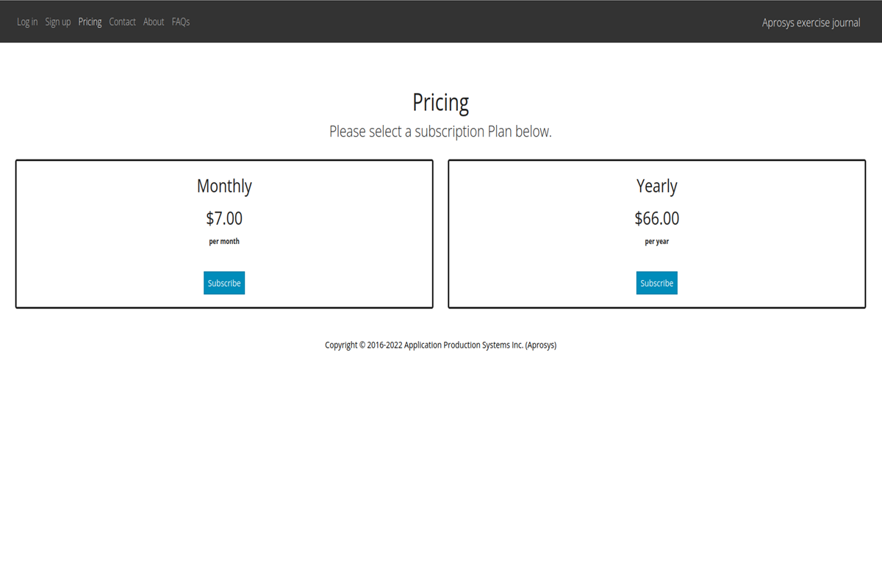Viewport: 882px width, 588px height.
Task: Click the "per month" label
Action: click(x=224, y=241)
